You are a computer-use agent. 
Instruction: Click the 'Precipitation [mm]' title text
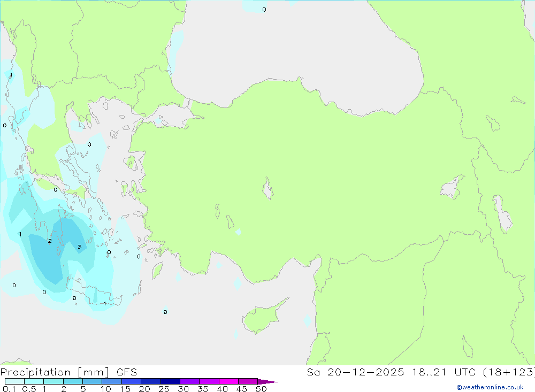[55, 372]
